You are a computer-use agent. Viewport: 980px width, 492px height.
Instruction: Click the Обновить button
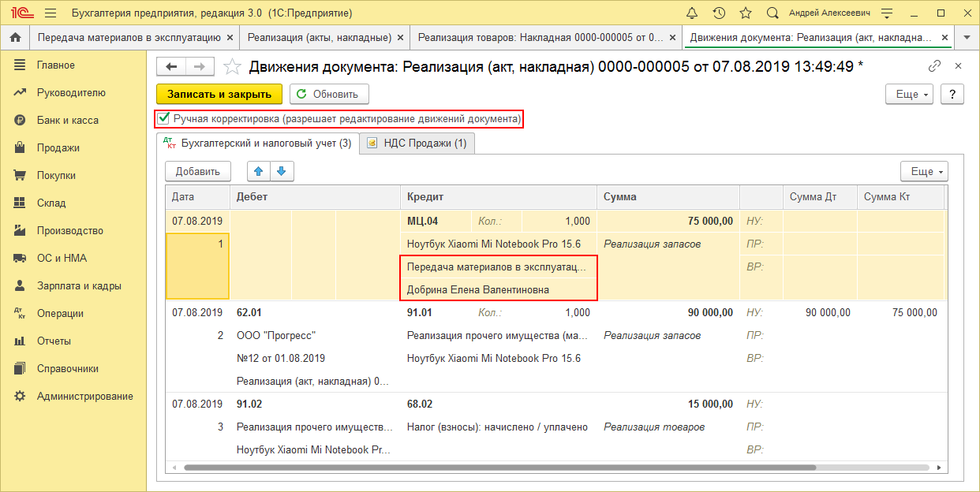[329, 94]
